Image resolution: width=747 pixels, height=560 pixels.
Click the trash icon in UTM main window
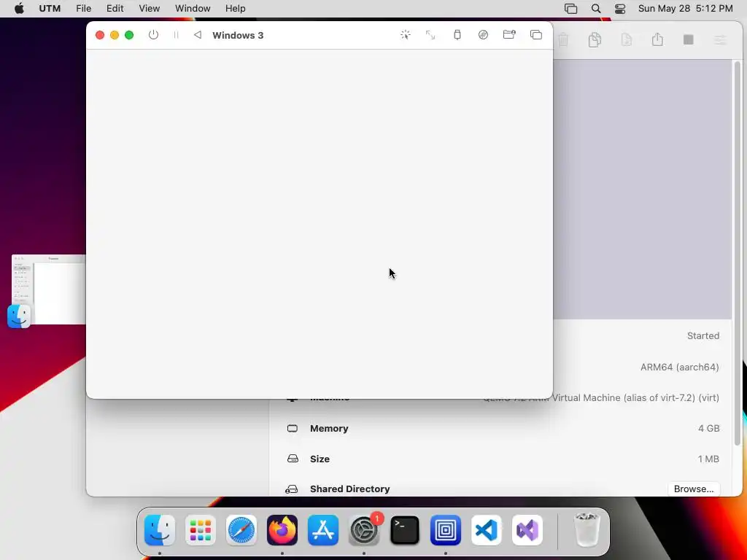click(564, 39)
